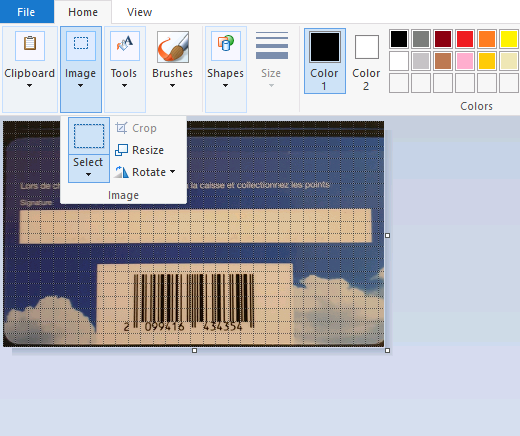The image size is (520, 436).
Task: Open the Rotate options dropdown arrow
Action: (172, 172)
